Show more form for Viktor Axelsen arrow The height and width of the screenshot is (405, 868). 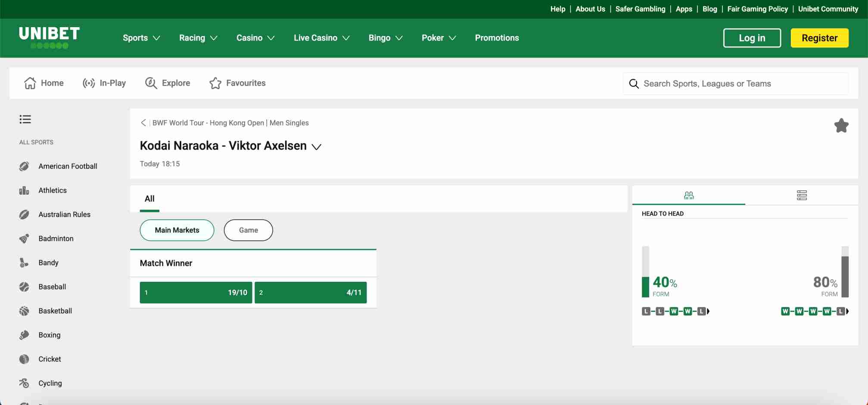coord(847,311)
